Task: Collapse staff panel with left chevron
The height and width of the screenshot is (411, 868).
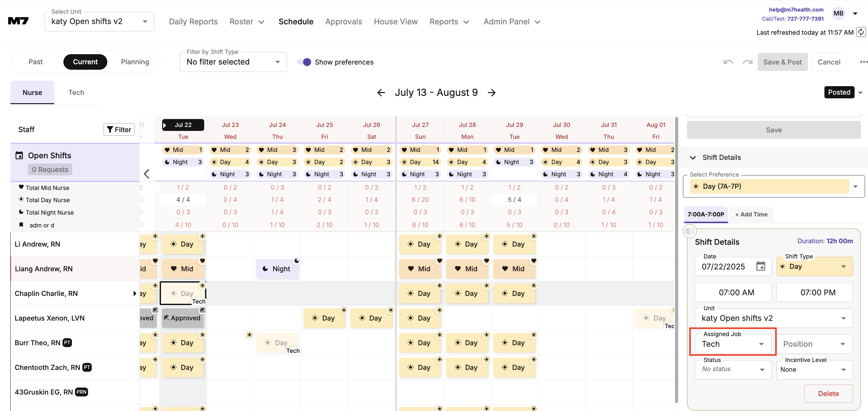Action: coord(147,174)
